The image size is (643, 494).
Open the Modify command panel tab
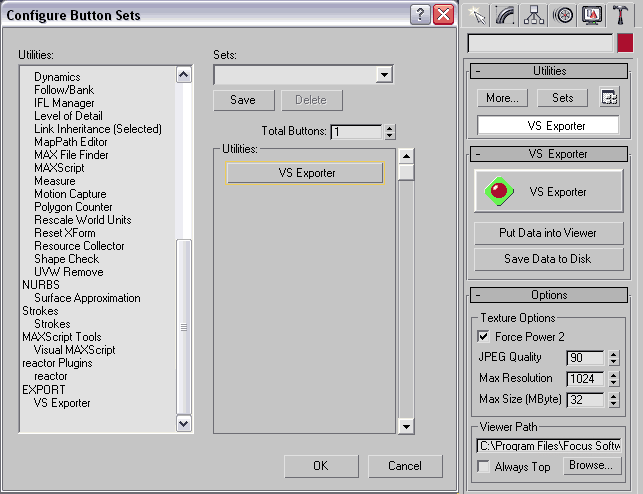tap(505, 15)
